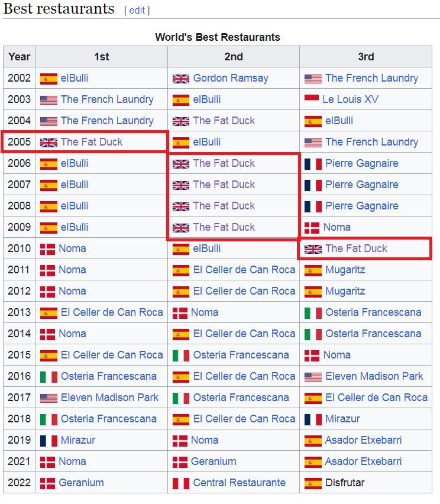This screenshot has height=504, width=440.
Task: Click the Year column header
Action: pos(20,57)
